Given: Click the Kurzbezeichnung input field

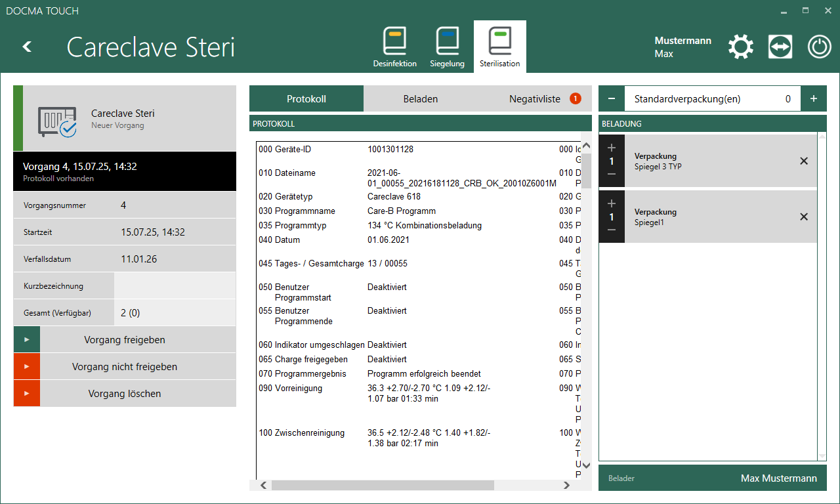Looking at the screenshot, I should click(175, 286).
